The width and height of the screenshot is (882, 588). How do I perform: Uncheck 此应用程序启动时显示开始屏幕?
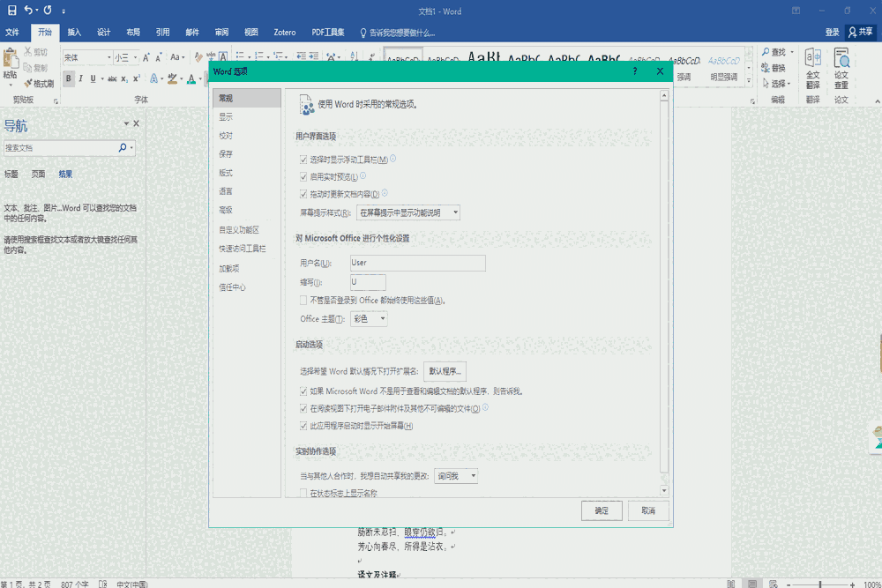coord(303,424)
